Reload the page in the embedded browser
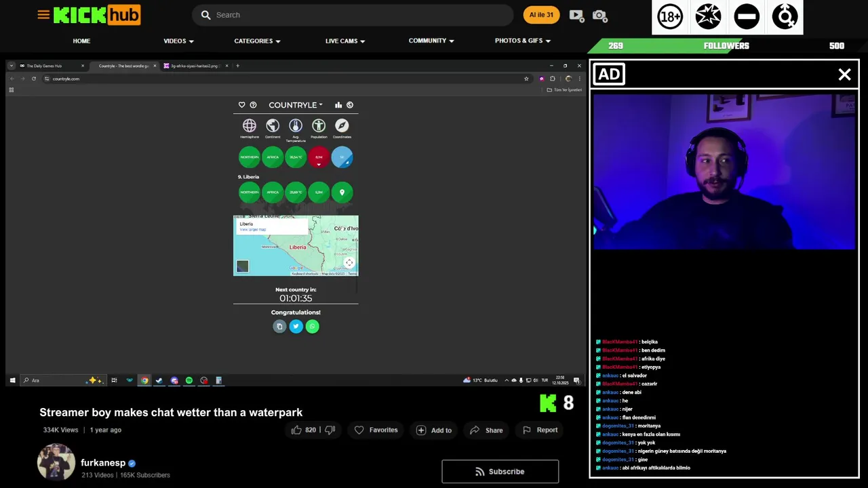This screenshot has width=868, height=488. coord(33,79)
